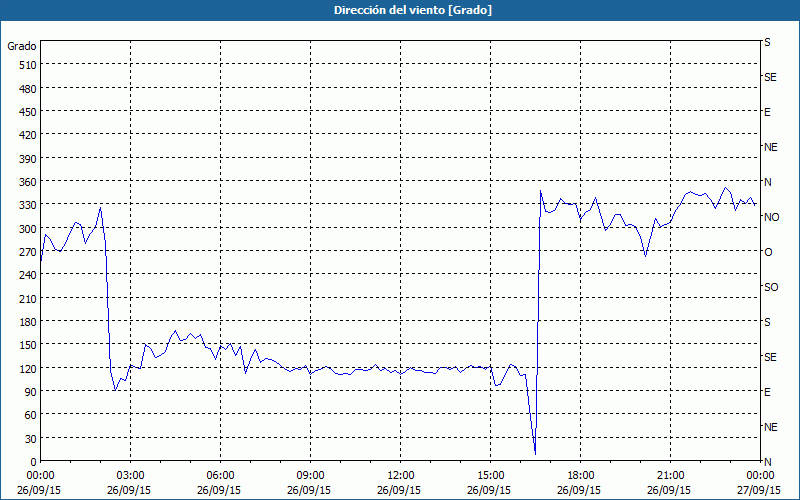Select the 480 y-axis tick label
Image resolution: width=800 pixels, height=500 pixels.
(28, 89)
